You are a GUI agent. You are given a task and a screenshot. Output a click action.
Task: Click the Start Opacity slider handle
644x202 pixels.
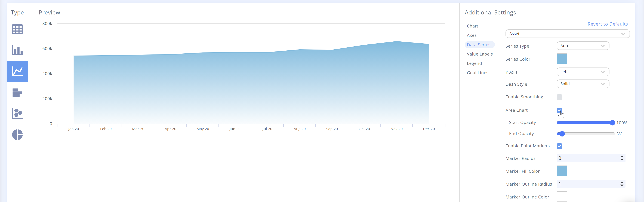coord(612,123)
